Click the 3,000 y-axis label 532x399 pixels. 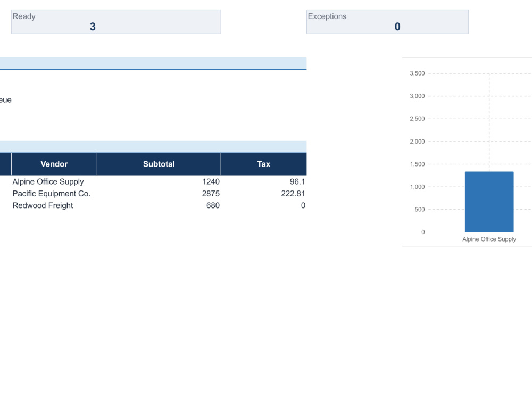pos(417,96)
